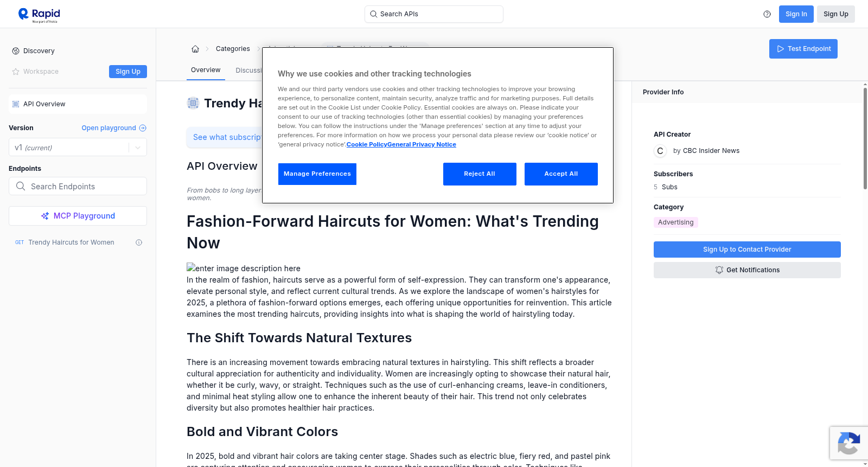Click the Manage Preferences button
The height and width of the screenshot is (467, 868).
coord(317,174)
